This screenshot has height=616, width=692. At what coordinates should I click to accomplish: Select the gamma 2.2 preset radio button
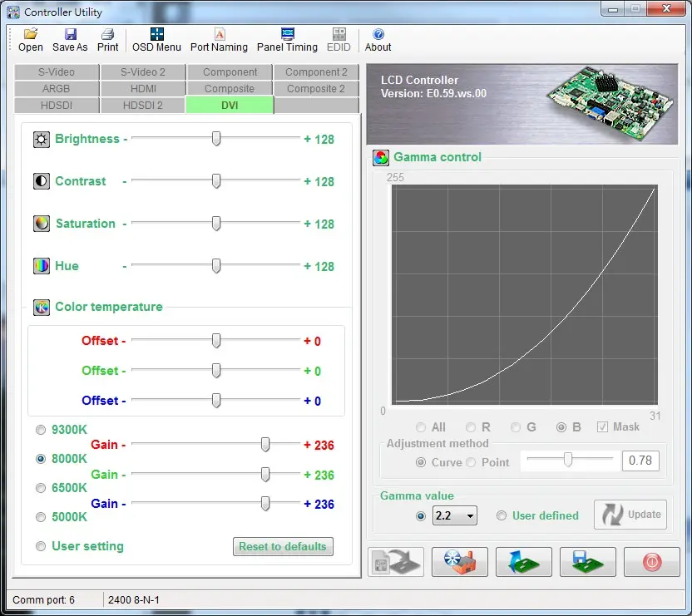[x=421, y=516]
